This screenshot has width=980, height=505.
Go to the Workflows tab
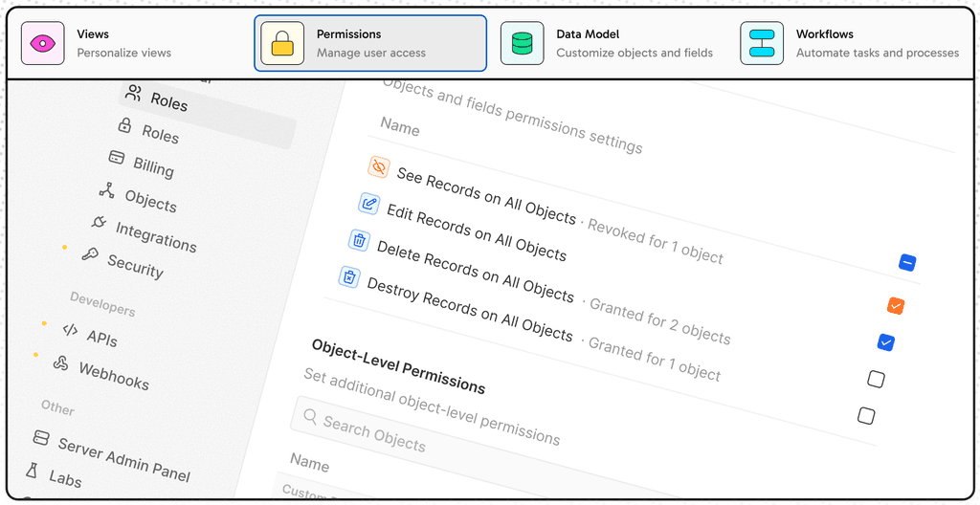pyautogui.click(x=850, y=43)
